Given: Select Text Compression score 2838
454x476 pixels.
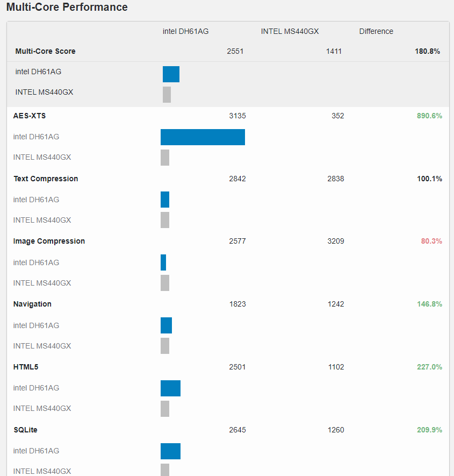Looking at the screenshot, I should 336,179.
